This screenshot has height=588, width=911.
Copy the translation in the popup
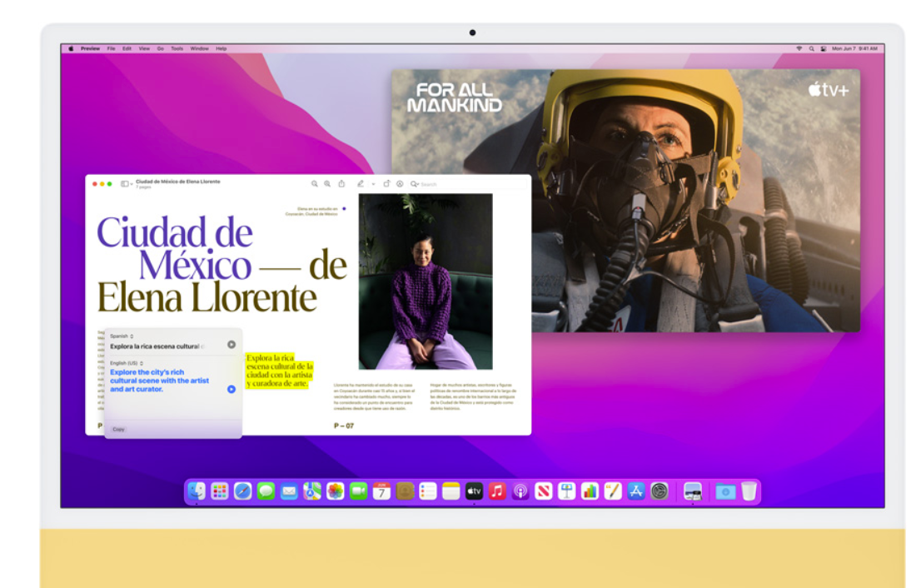(x=118, y=430)
